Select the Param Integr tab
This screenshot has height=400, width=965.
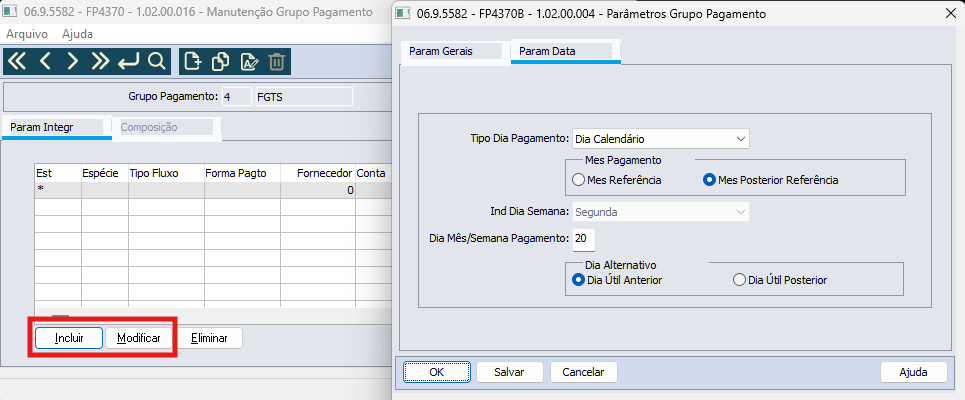56,127
